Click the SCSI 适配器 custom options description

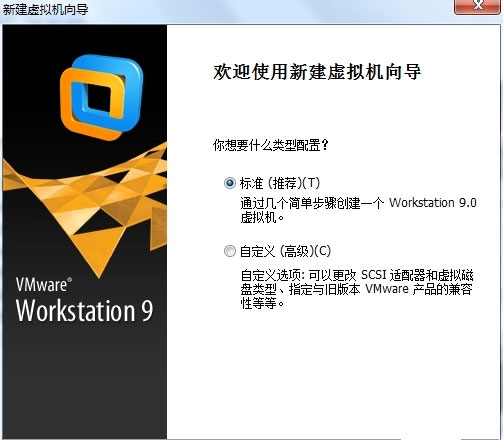(x=357, y=289)
